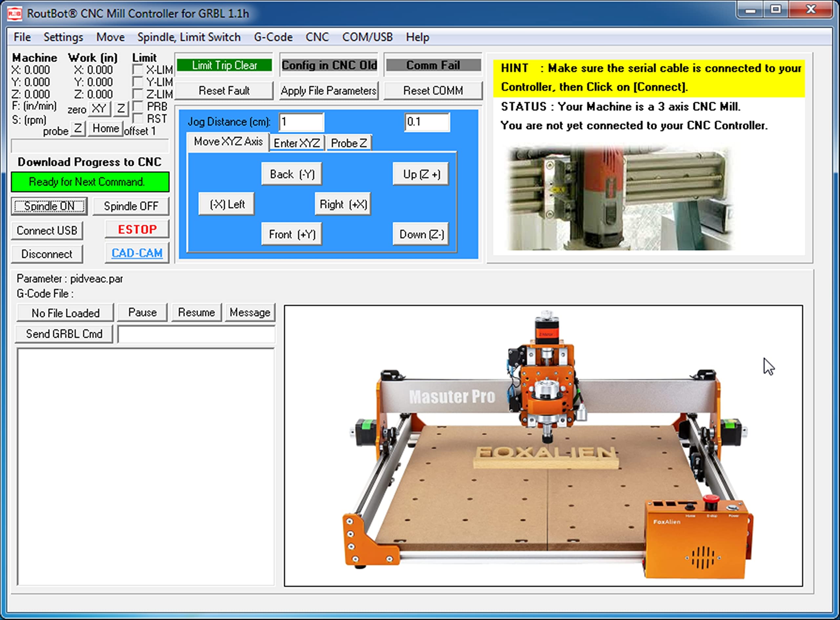Open the COM/USB menu

point(367,37)
